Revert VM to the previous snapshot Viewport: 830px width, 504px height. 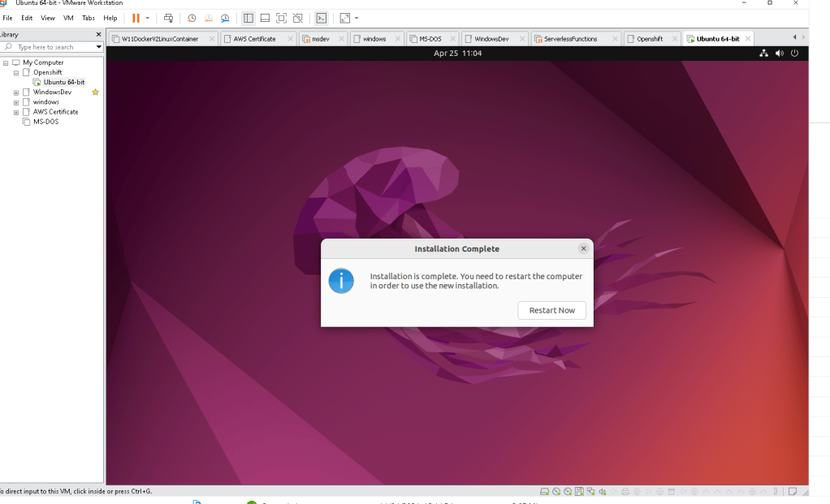click(209, 18)
